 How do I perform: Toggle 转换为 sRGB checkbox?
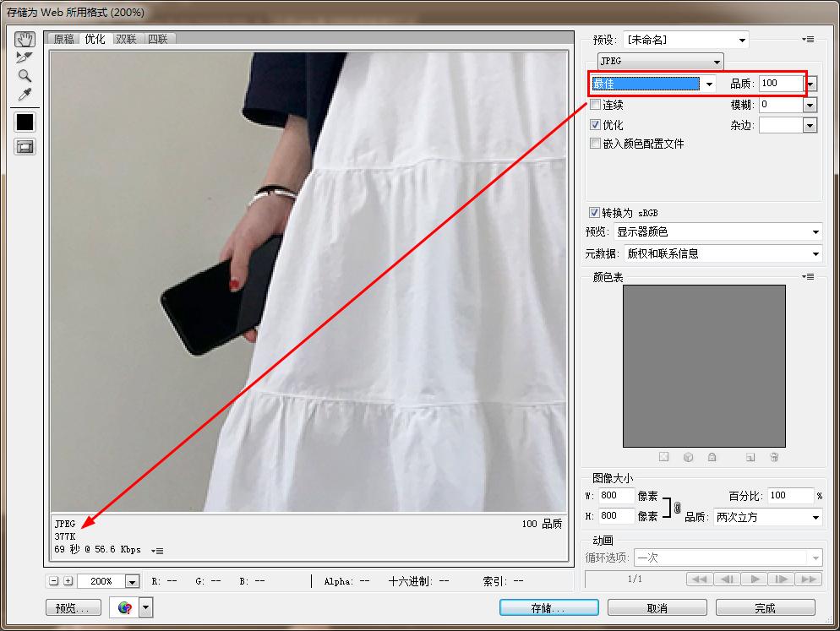tap(594, 213)
